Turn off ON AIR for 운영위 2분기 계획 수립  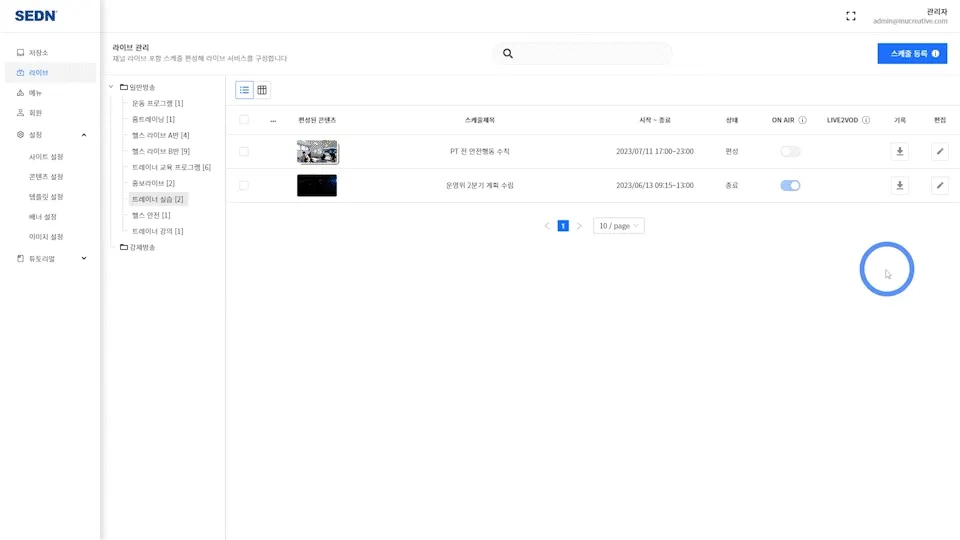[x=790, y=186]
